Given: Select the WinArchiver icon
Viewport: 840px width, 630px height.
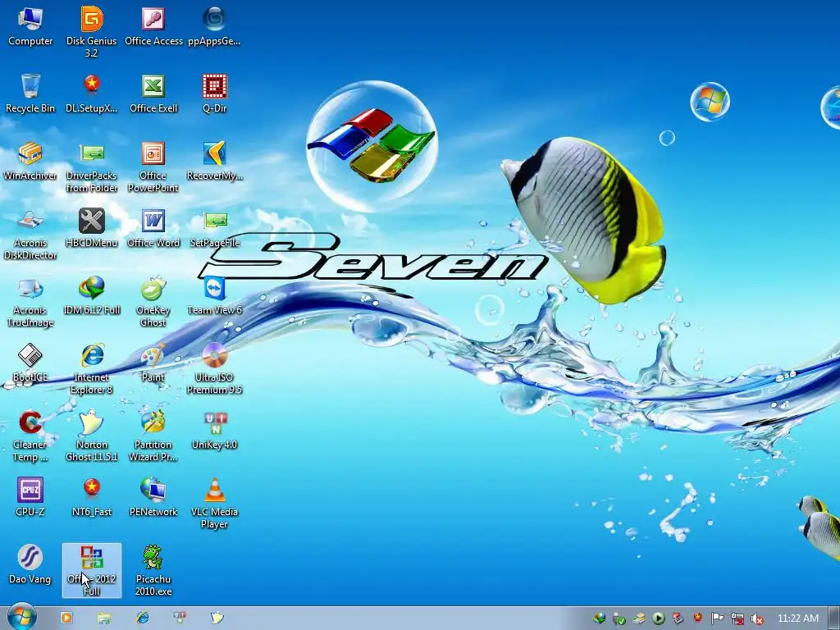Looking at the screenshot, I should [30, 161].
